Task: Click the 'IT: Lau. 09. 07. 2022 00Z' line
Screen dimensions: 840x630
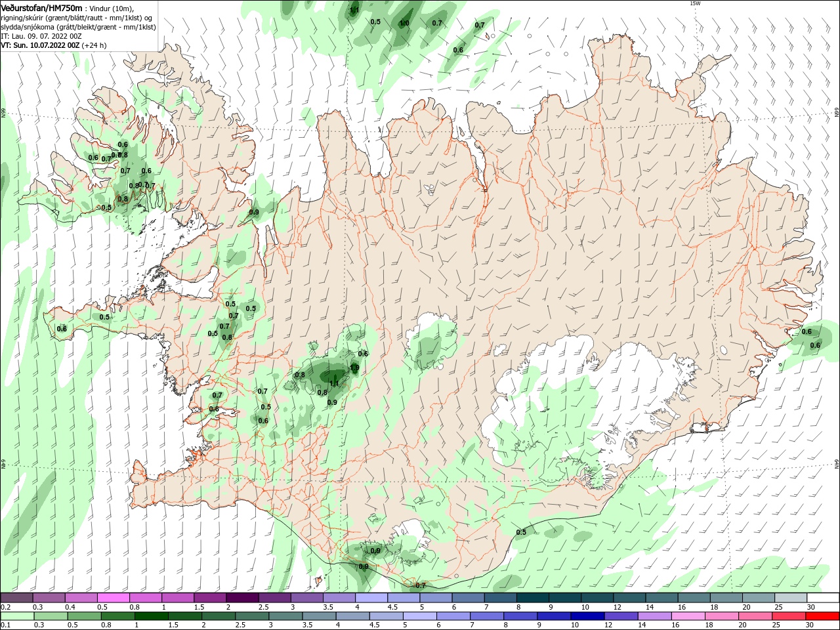Action: tap(41, 36)
